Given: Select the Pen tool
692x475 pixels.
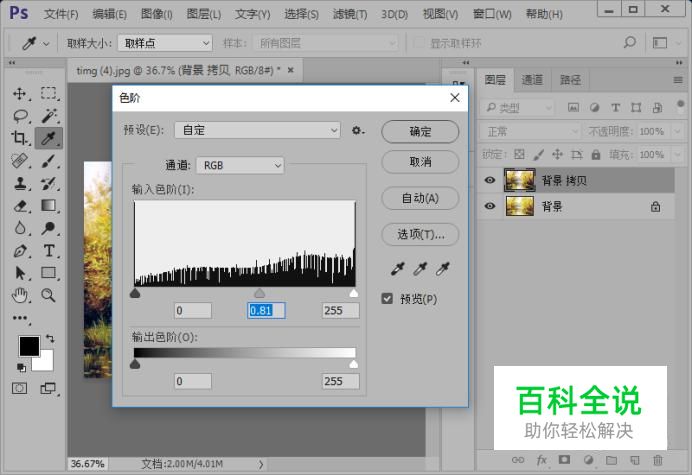Looking at the screenshot, I should pyautogui.click(x=20, y=251).
